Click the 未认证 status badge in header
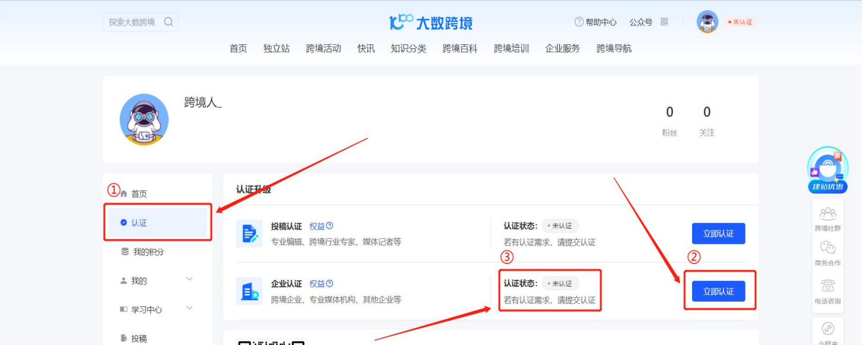 coord(740,22)
